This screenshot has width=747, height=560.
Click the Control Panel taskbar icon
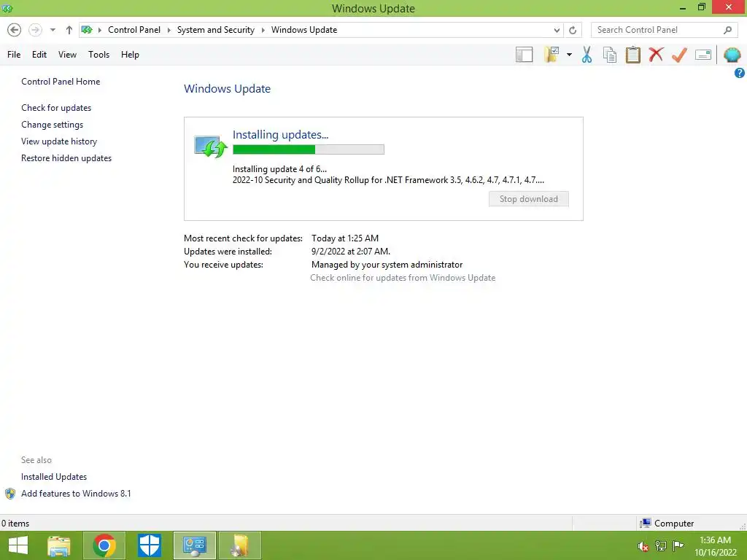click(x=194, y=545)
